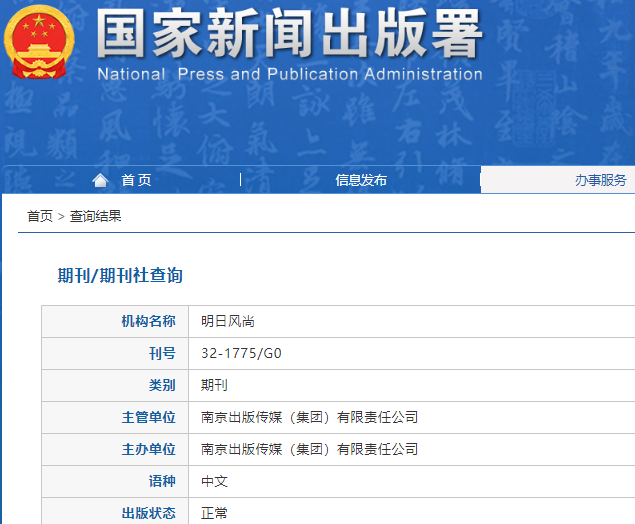Click the 中文 language value
The width and height of the screenshot is (635, 524).
click(x=214, y=481)
